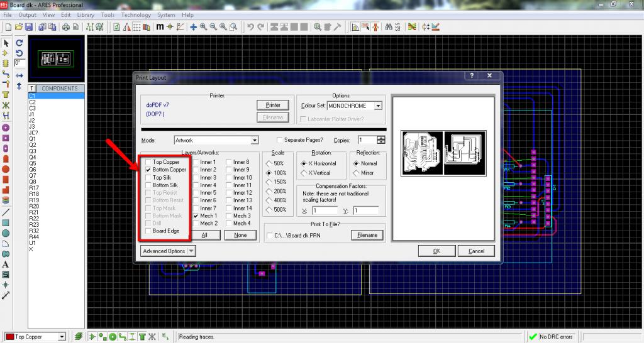Choose Mirror reflection option
Image resolution: width=644 pixels, height=343 pixels.
click(355, 173)
